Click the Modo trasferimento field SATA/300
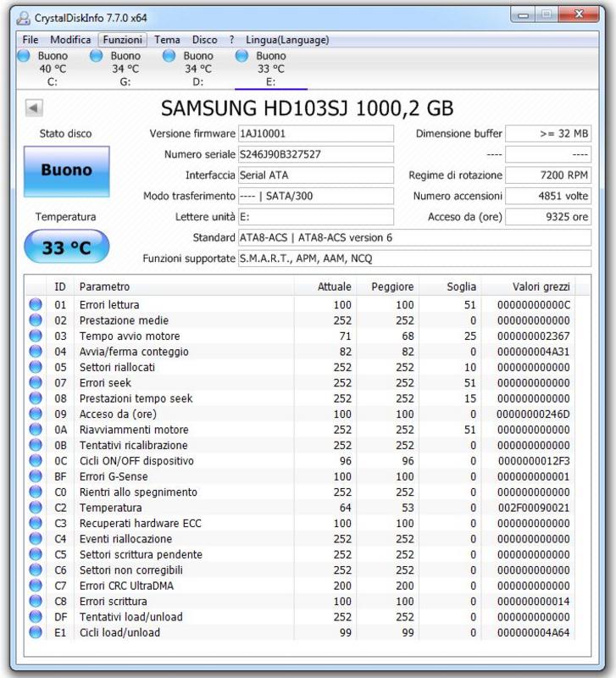Viewport: 616px width, 678px height. pyautogui.click(x=316, y=196)
